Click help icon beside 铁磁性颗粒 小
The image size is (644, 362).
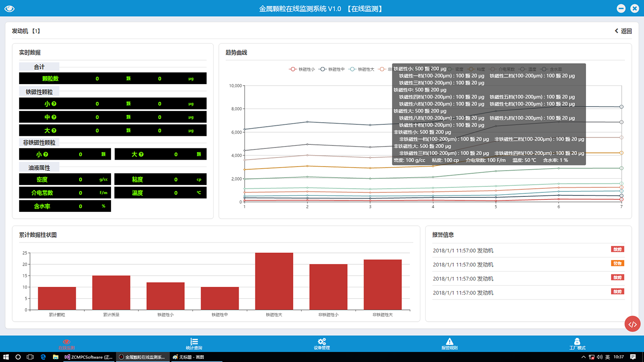pyautogui.click(x=54, y=104)
